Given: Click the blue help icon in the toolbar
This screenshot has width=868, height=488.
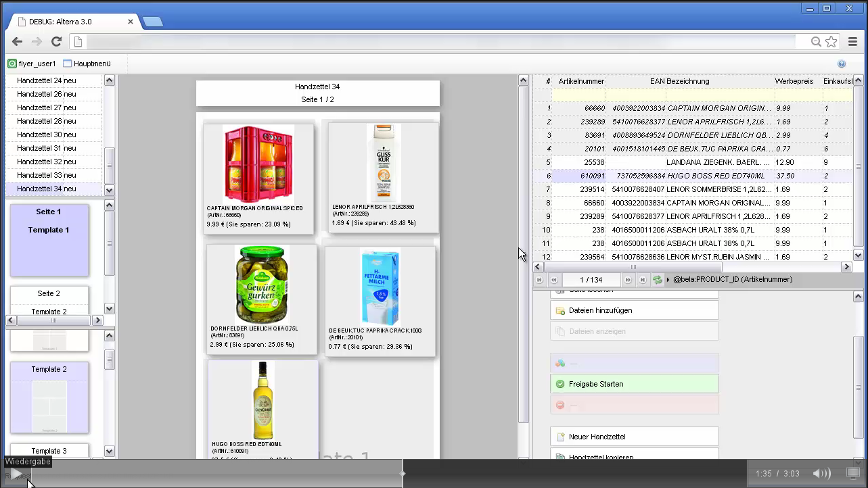Looking at the screenshot, I should [841, 64].
